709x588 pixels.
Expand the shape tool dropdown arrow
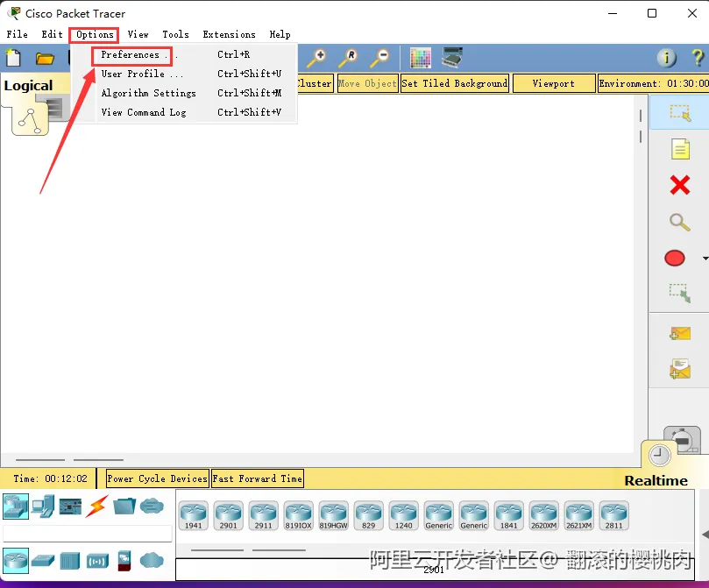point(705,259)
